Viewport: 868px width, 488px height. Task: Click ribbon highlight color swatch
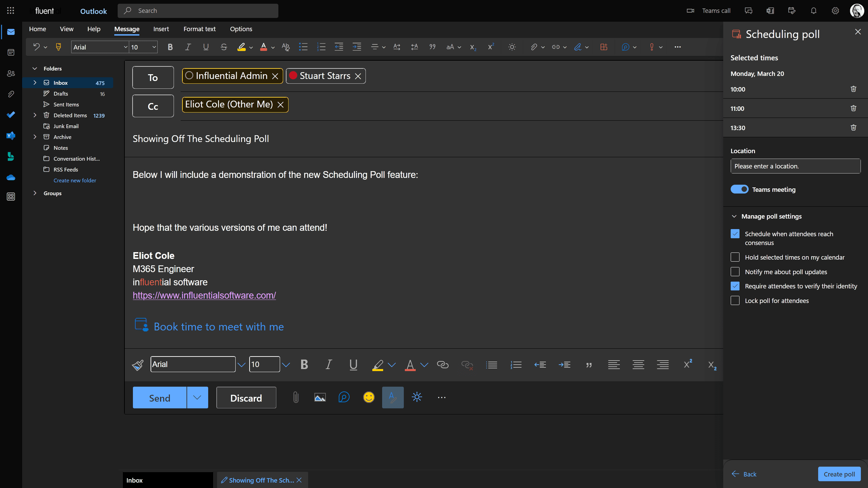point(241,47)
